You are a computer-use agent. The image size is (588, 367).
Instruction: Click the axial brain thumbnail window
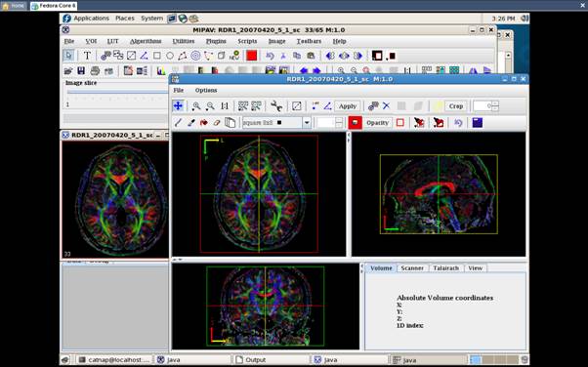[x=114, y=200]
